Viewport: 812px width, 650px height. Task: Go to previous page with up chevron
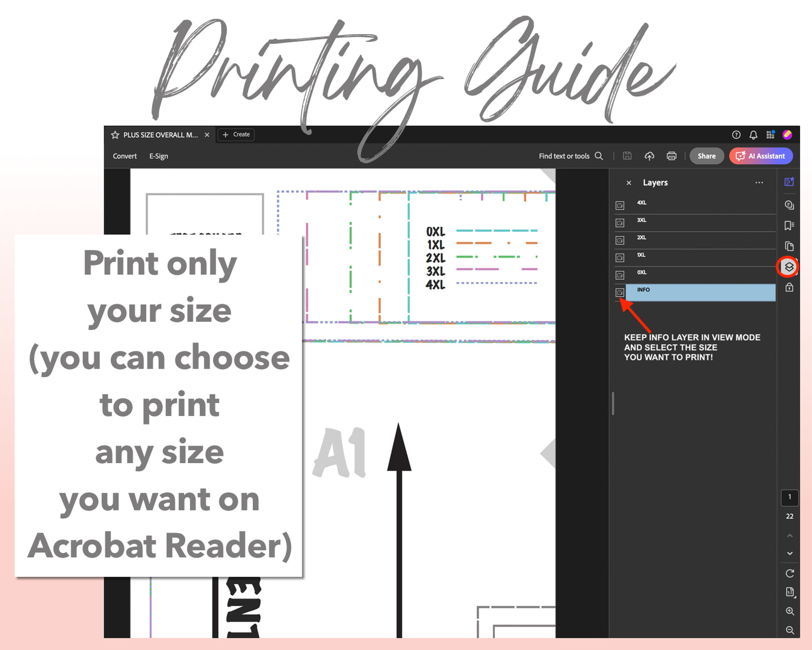pos(790,535)
